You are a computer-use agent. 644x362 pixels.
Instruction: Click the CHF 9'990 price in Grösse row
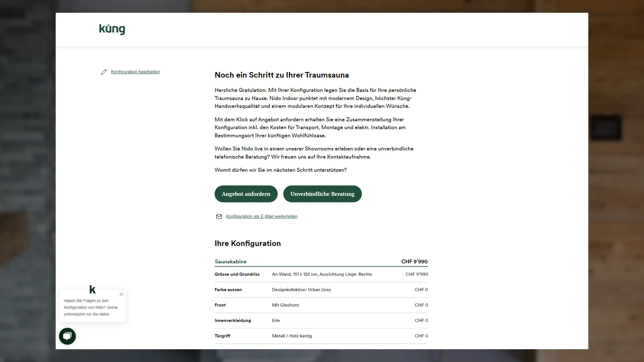click(417, 274)
